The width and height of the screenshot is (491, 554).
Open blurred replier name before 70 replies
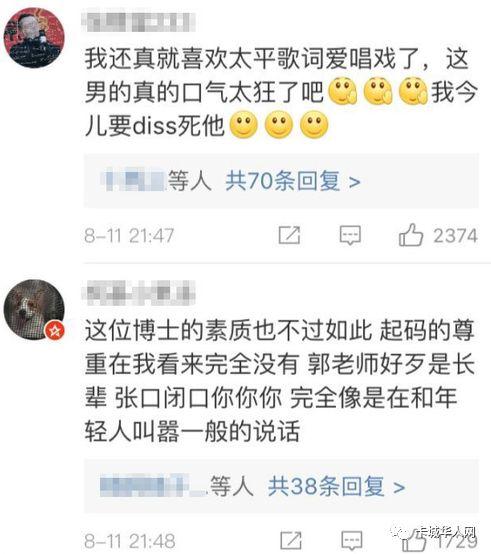point(135,181)
